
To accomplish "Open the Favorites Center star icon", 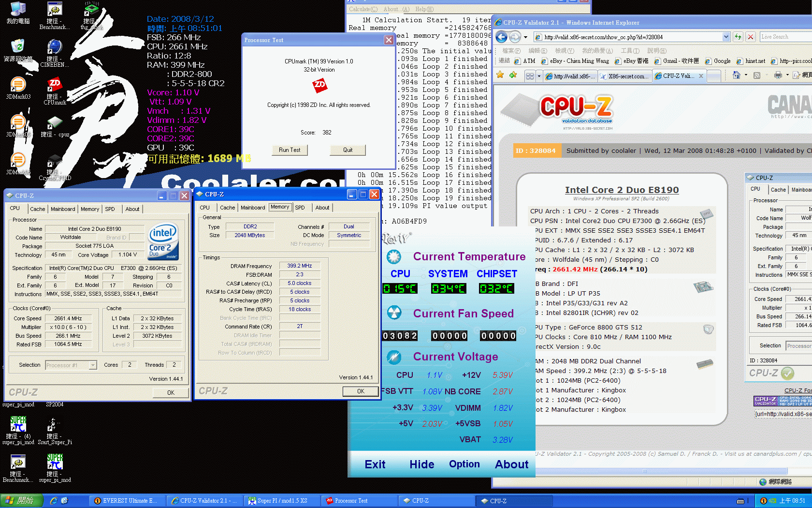I will pos(500,75).
